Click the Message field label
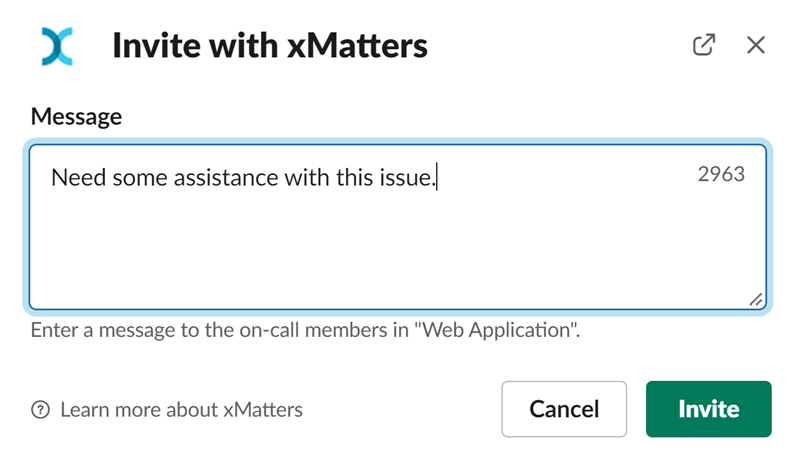This screenshot has width=800, height=460. [x=77, y=116]
